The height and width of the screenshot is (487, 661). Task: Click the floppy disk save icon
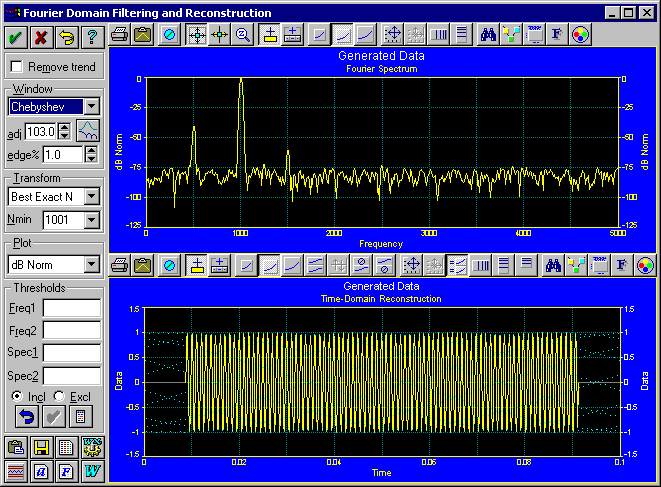41,447
